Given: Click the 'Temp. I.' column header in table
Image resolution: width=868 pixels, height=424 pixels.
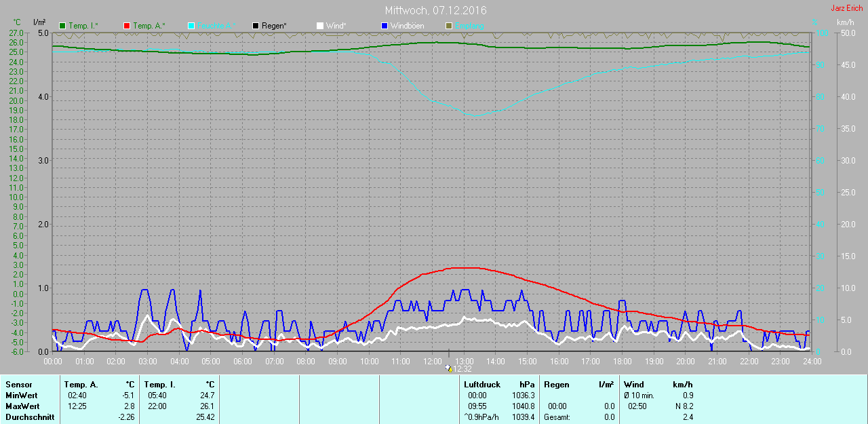Looking at the screenshot, I should [160, 385].
